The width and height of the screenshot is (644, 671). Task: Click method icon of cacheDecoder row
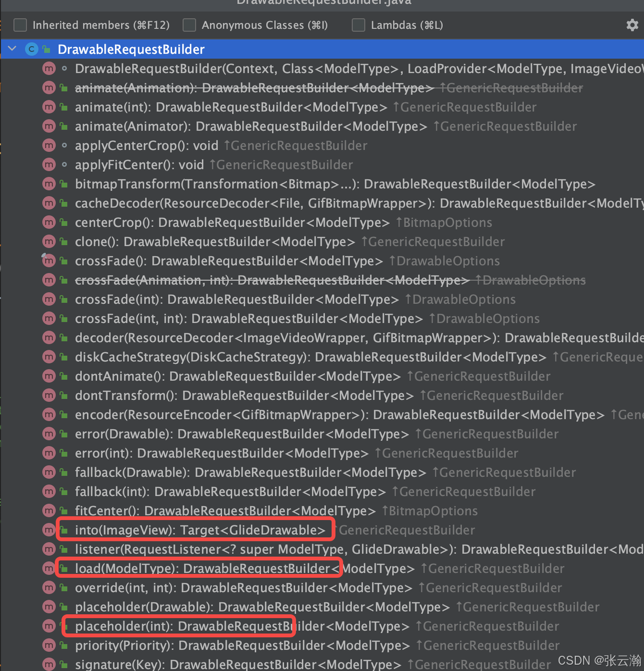pyautogui.click(x=49, y=203)
